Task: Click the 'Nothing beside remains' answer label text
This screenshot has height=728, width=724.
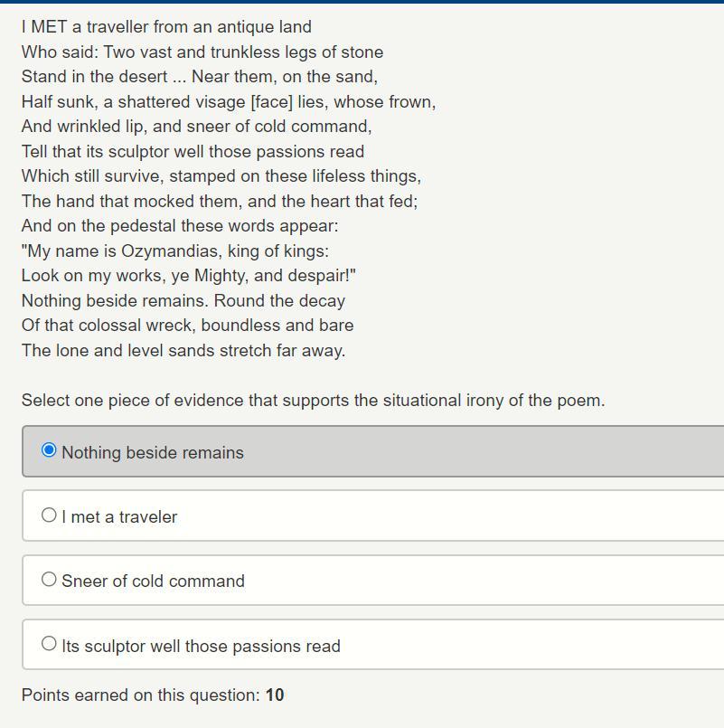Action: (x=153, y=453)
